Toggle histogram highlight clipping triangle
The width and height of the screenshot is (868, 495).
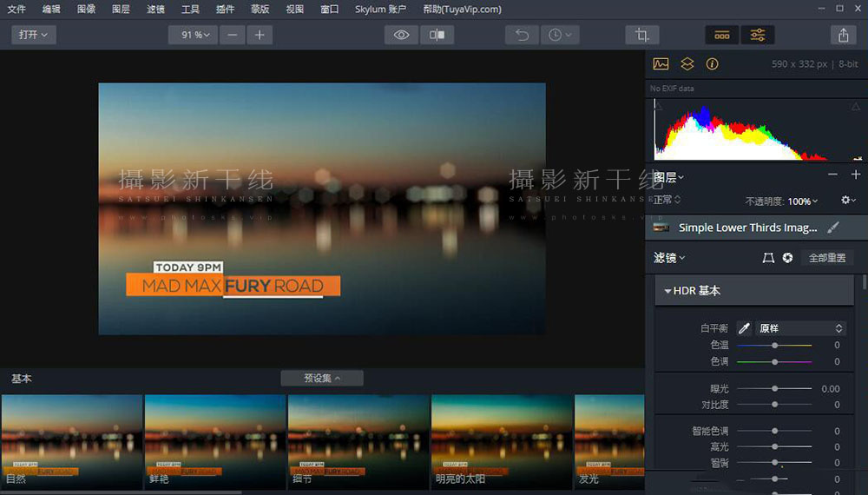(856, 106)
